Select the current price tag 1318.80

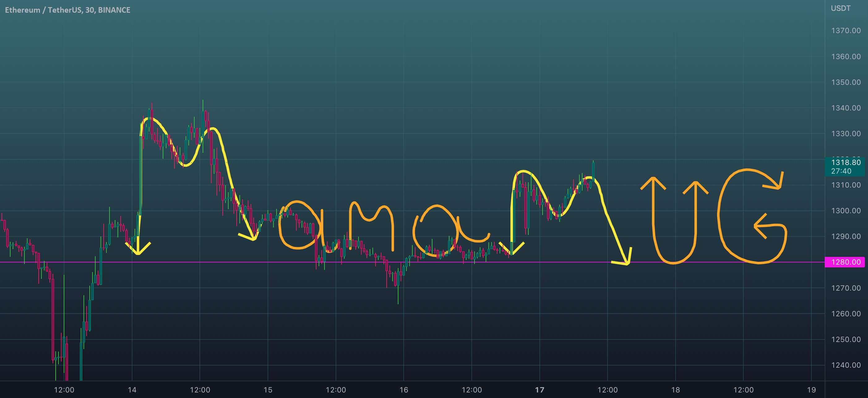coord(845,167)
